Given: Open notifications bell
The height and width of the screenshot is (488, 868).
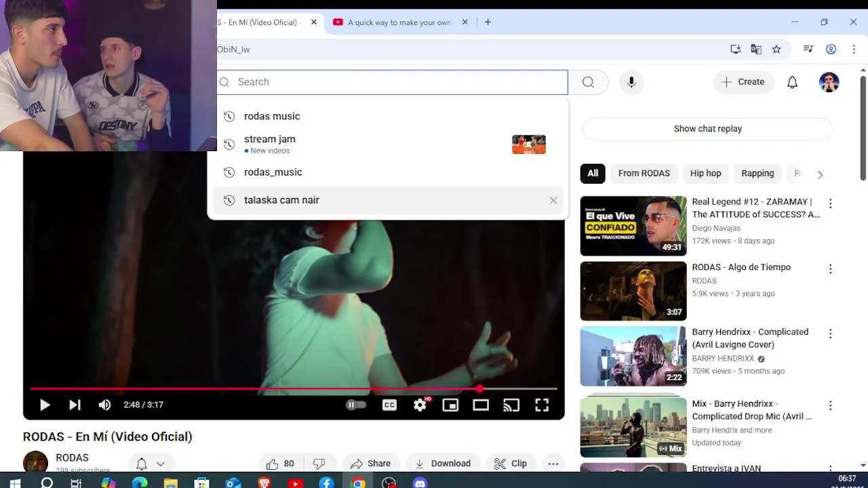Looking at the screenshot, I should pyautogui.click(x=792, y=82).
